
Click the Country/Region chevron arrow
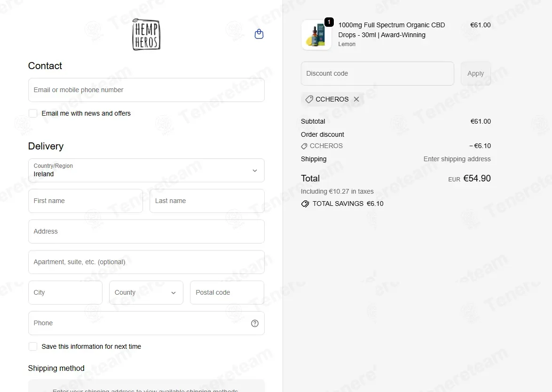coord(254,171)
